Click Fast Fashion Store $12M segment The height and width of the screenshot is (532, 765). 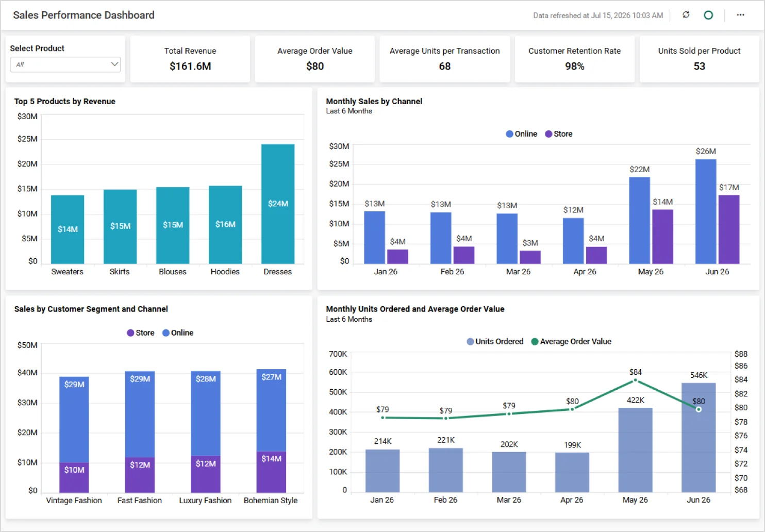pyautogui.click(x=140, y=475)
